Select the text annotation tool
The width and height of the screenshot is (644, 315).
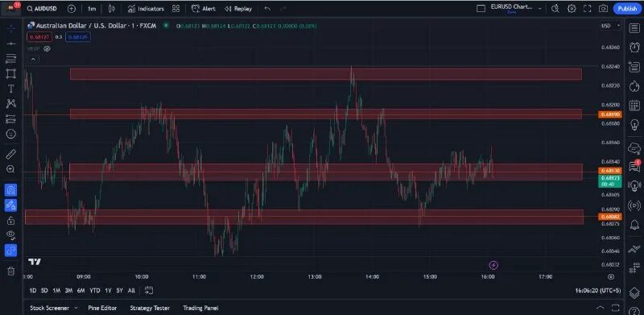(11, 89)
